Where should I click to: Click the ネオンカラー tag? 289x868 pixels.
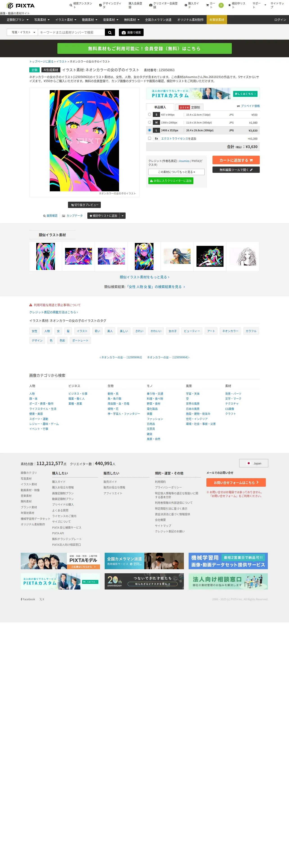230,331
